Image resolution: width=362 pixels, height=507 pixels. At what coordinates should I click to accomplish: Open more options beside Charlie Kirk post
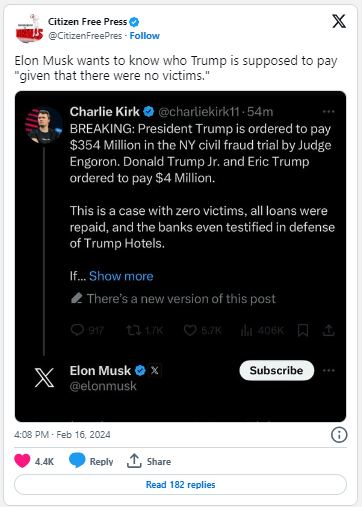(x=328, y=111)
